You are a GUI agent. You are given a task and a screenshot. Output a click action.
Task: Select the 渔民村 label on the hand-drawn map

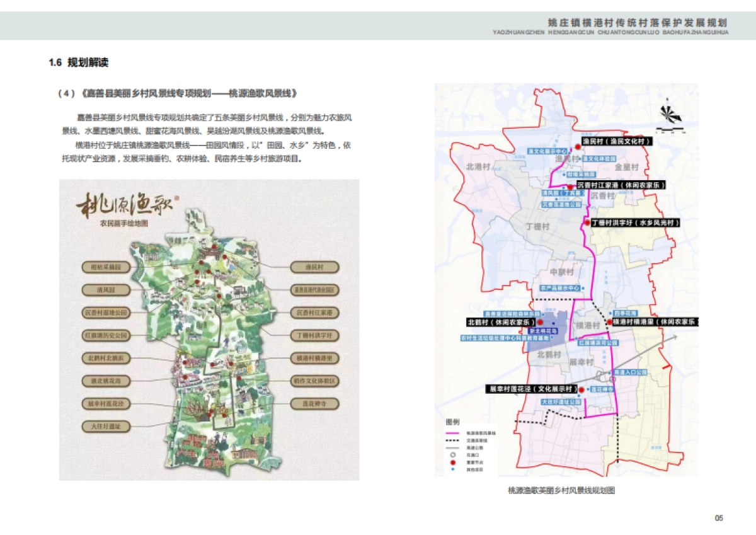314,267
